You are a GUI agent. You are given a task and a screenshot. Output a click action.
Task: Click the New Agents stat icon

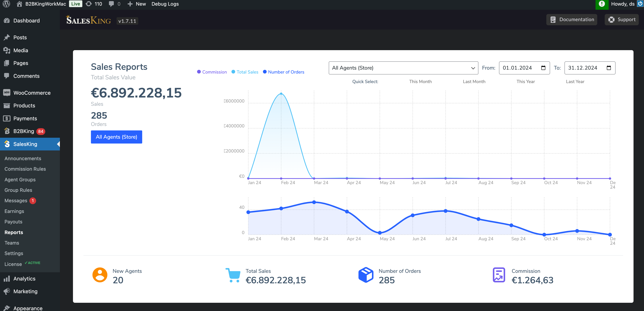[100, 276]
